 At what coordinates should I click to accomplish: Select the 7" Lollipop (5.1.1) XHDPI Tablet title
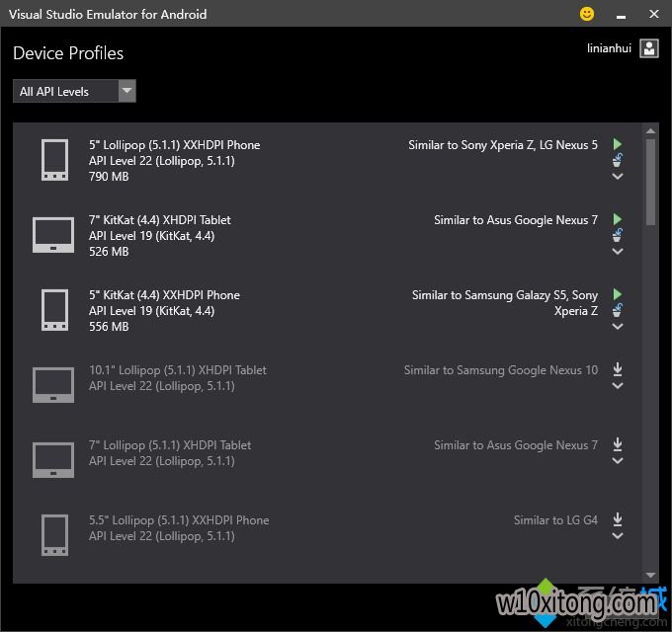[x=170, y=445]
